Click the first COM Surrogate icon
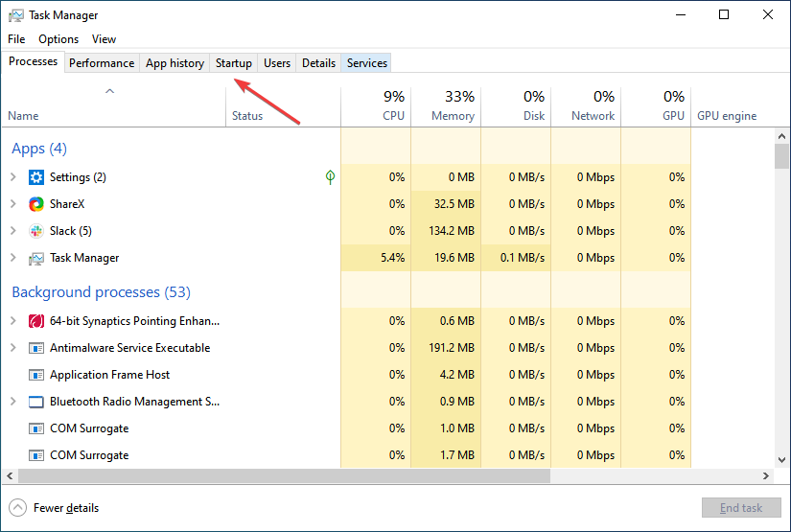The image size is (791, 532). pyautogui.click(x=36, y=428)
